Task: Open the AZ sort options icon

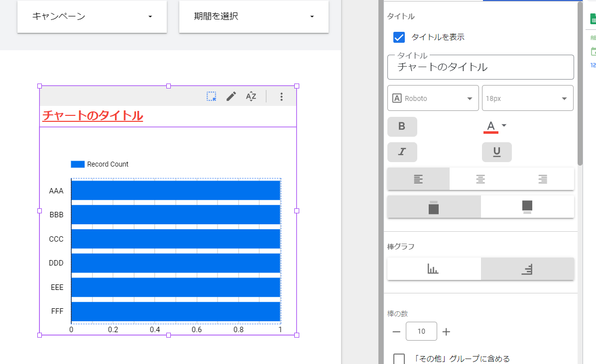Action: click(251, 96)
